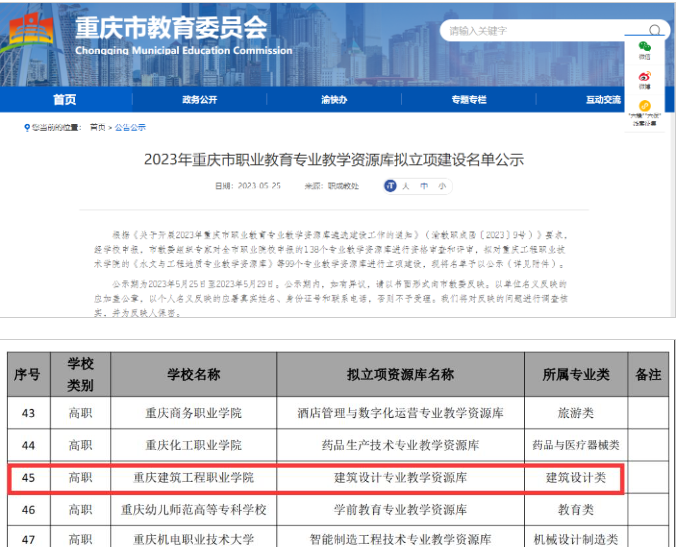This screenshot has height=547, width=685.
Task: Select the 学前教育专业教学资源库 cell
Action: coord(400,510)
